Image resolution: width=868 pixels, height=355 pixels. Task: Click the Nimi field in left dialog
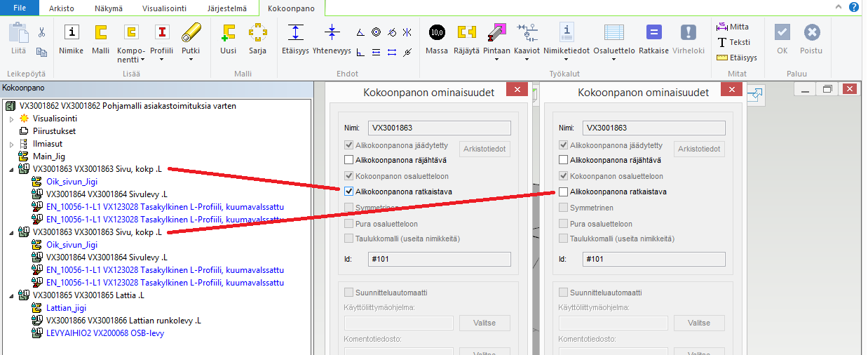(439, 128)
